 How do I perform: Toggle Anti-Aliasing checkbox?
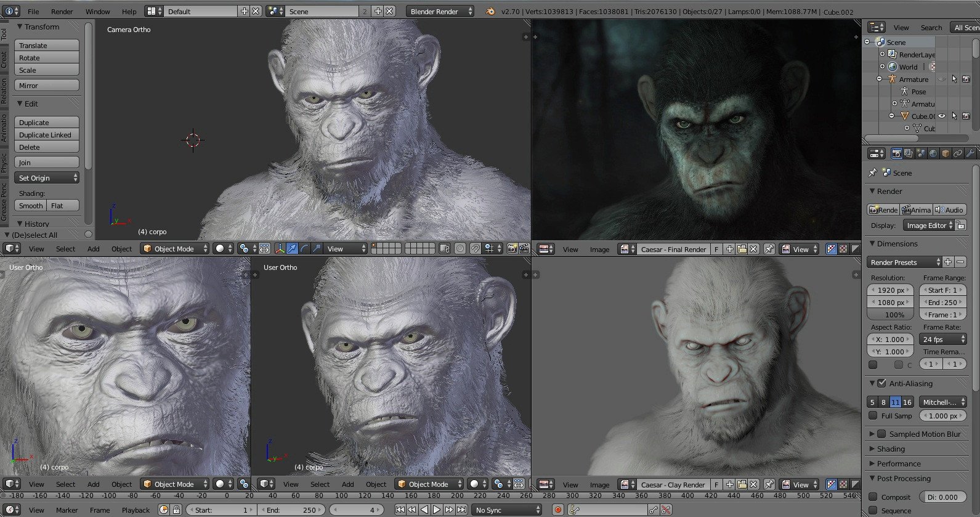pyautogui.click(x=882, y=383)
